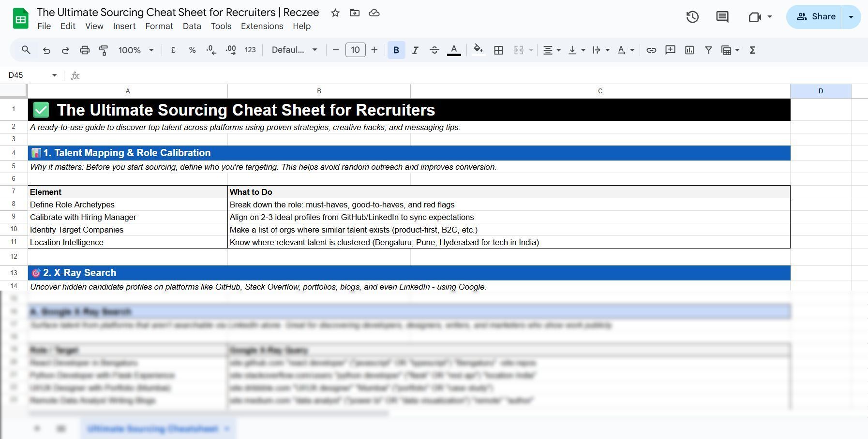Open the Google Sheets home icon
The width and height of the screenshot is (868, 439).
(x=20, y=18)
